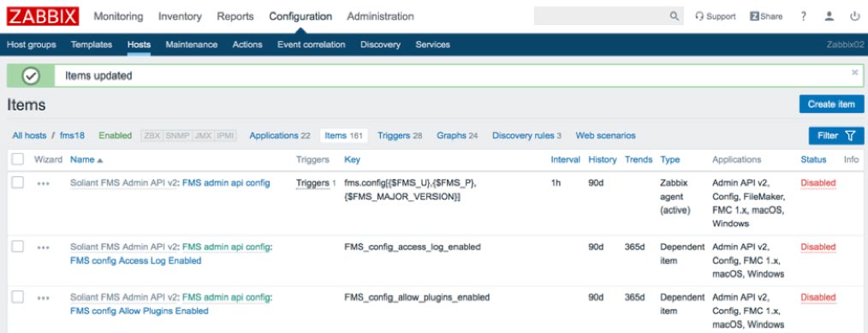Image resolution: width=868 pixels, height=333 pixels.
Task: Click the Zabbix logo
Action: (43, 16)
